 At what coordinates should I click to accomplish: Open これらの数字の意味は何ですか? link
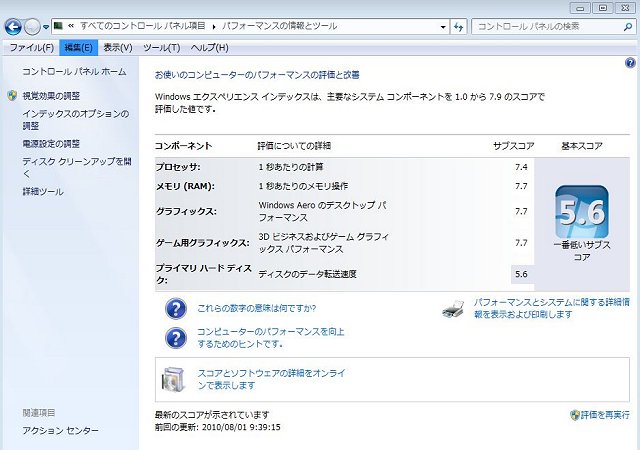[x=257, y=308]
